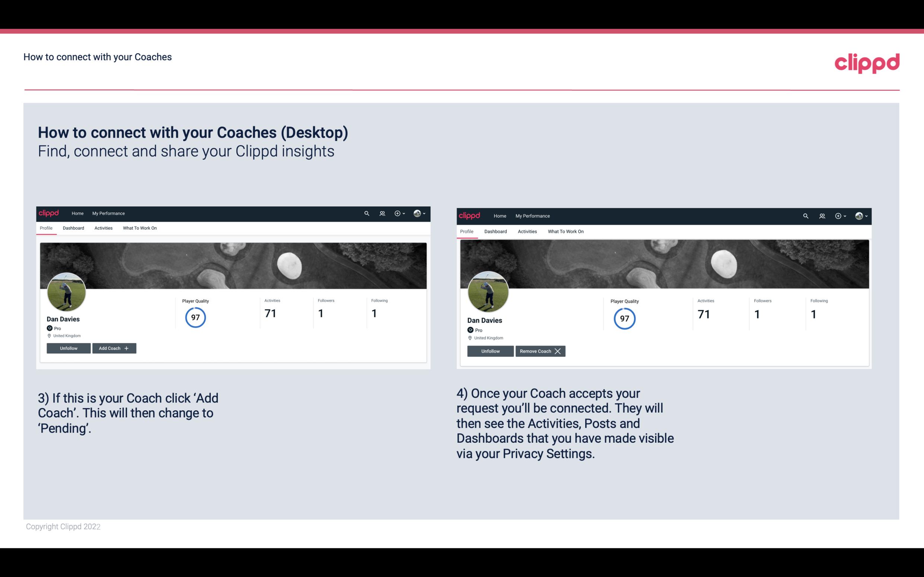Click 'Activities' tab in right screenshot
Image resolution: width=924 pixels, height=577 pixels.
[x=527, y=231]
